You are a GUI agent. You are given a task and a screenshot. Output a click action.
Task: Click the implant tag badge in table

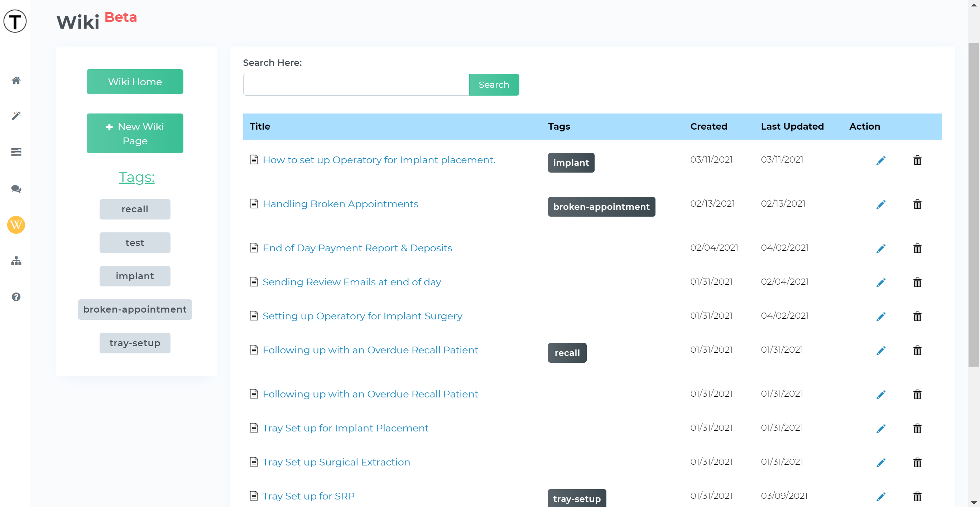(x=571, y=163)
